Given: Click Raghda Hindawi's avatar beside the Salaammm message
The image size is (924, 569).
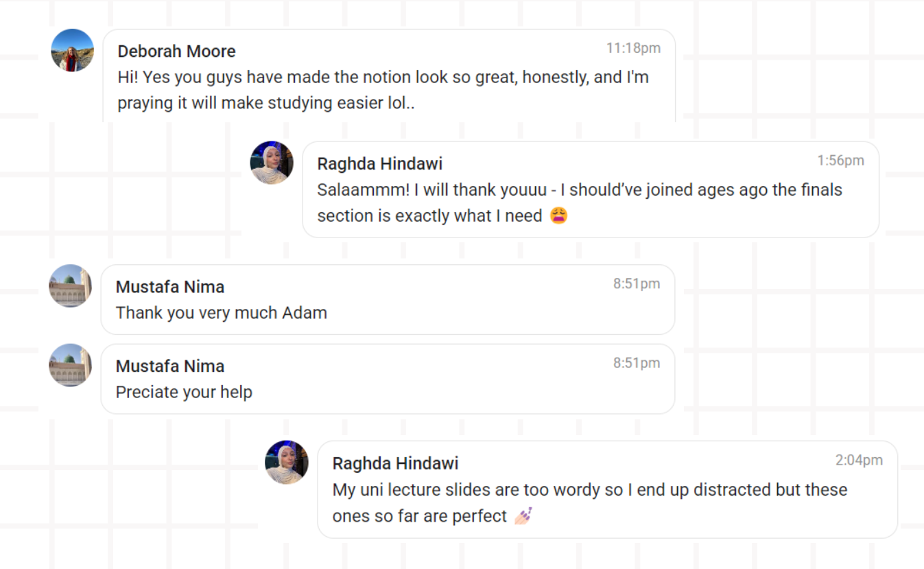Looking at the screenshot, I should [272, 163].
